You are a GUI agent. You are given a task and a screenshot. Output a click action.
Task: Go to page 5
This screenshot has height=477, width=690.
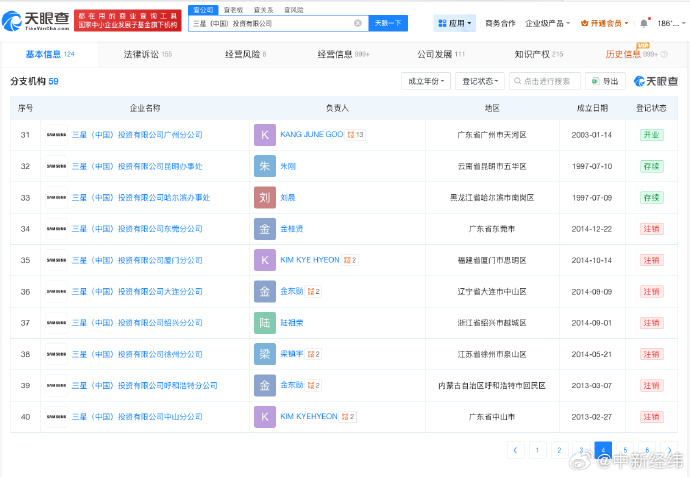(x=625, y=450)
